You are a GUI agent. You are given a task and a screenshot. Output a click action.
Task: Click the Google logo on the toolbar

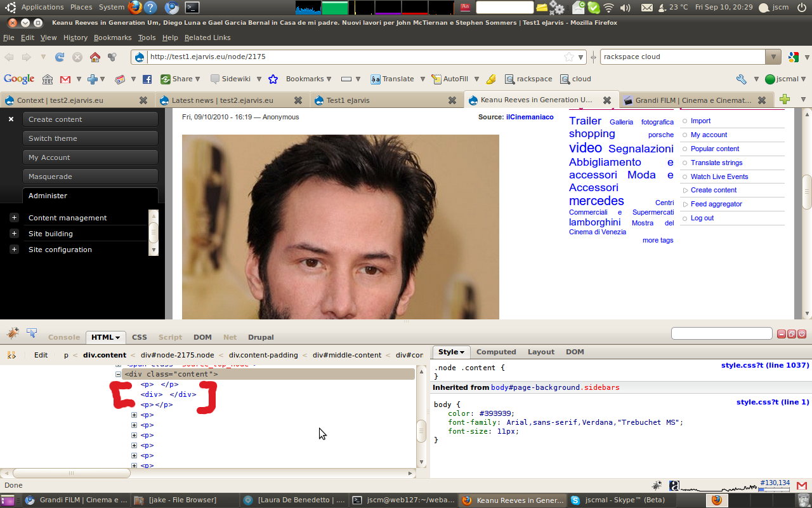(x=19, y=79)
